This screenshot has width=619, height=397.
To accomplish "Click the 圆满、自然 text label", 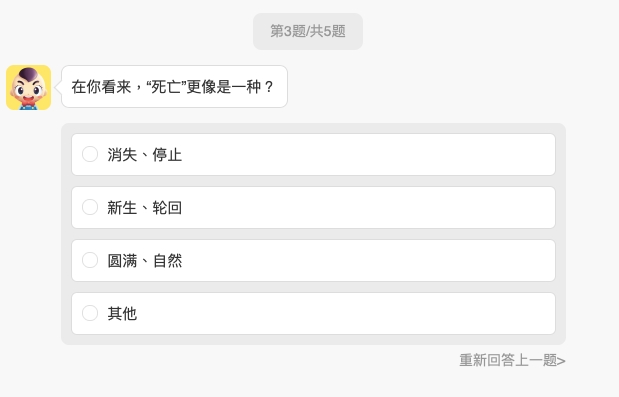I will pyautogui.click(x=144, y=260).
